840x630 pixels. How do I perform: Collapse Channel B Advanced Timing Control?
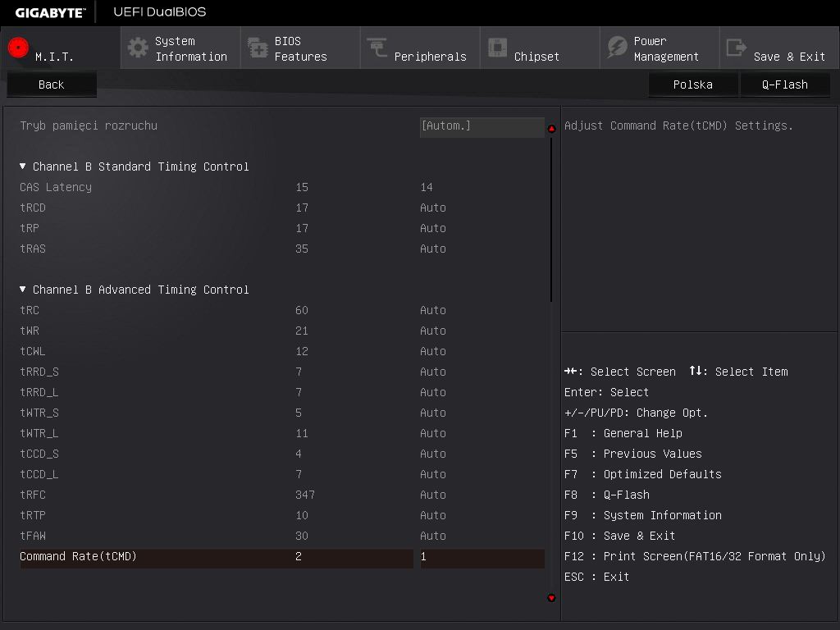[23, 290]
